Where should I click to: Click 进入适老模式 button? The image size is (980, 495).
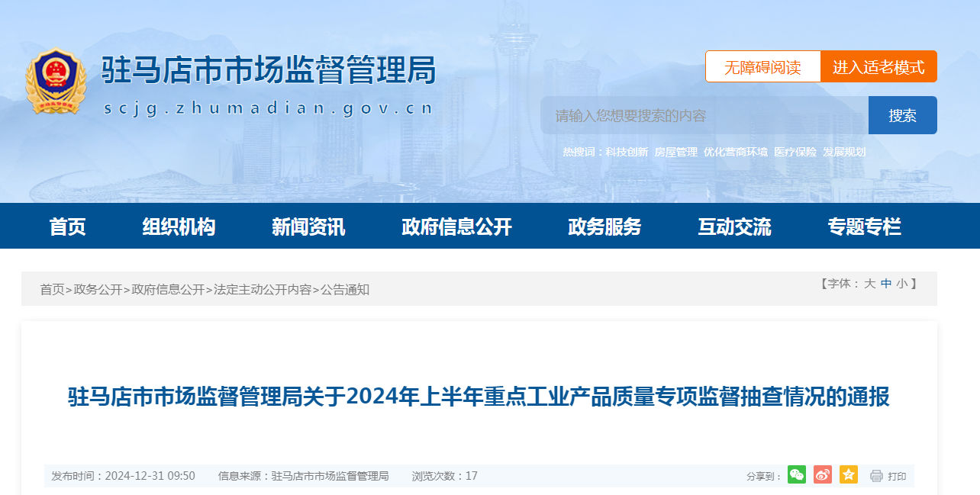(x=878, y=66)
